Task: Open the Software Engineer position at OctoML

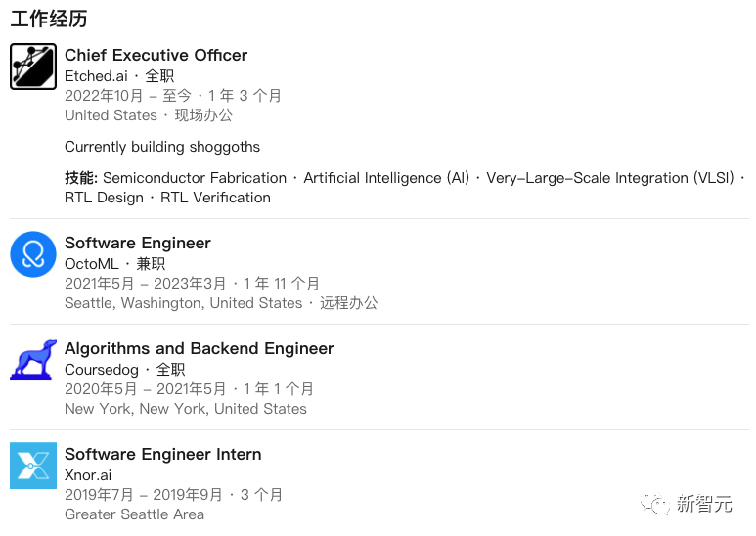Action: [x=138, y=243]
